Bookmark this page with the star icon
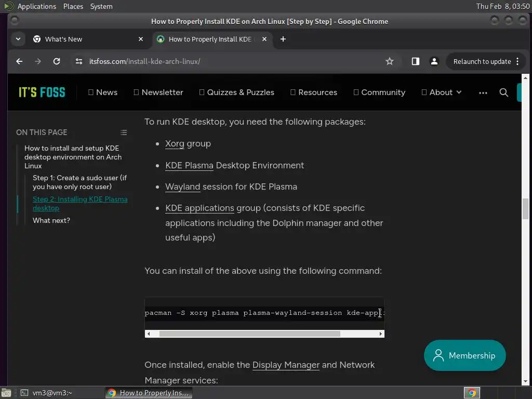This screenshot has height=399, width=532. click(390, 61)
